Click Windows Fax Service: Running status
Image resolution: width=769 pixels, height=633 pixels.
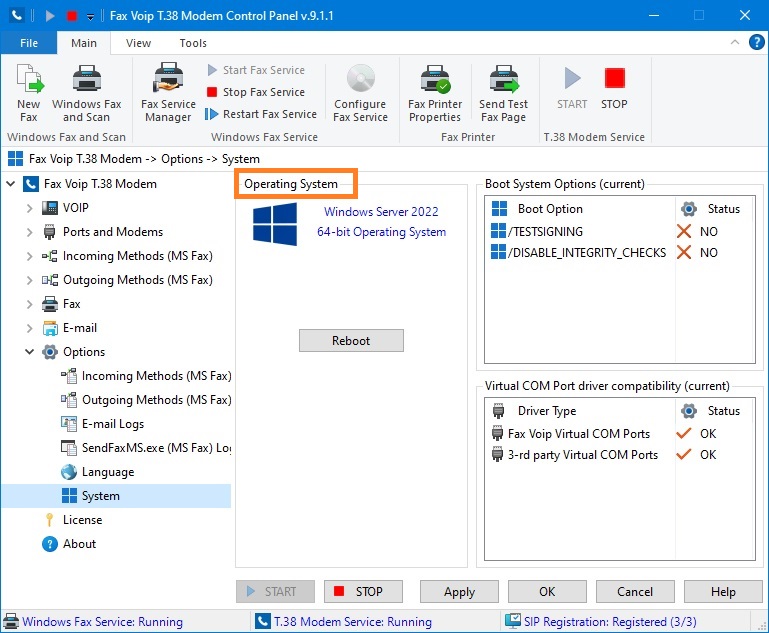(103, 622)
